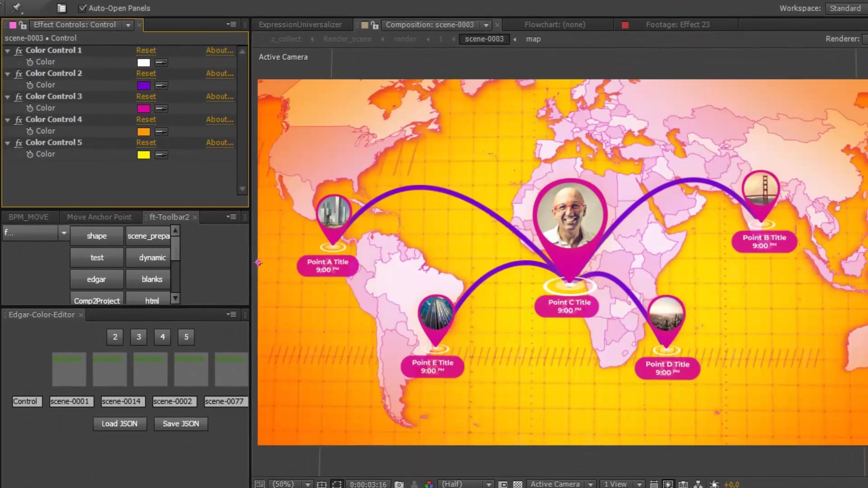Click Load JSON button
The width and height of the screenshot is (868, 488).
[119, 424]
